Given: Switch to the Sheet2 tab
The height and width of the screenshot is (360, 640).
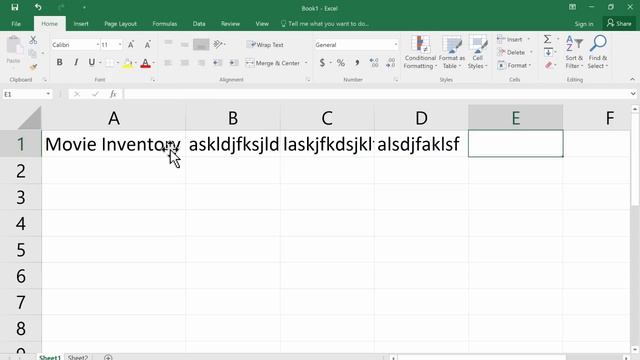Looking at the screenshot, I should point(78,357).
